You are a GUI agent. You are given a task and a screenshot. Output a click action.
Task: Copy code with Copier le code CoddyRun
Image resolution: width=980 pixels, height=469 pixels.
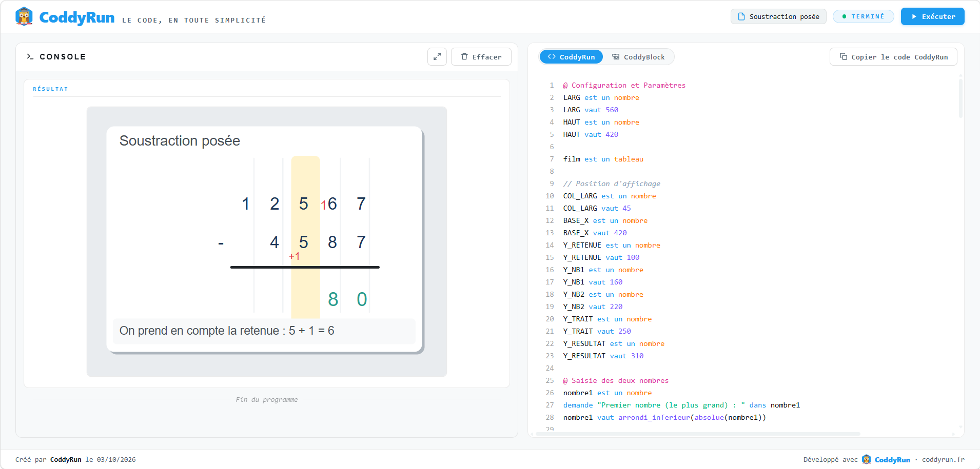click(x=893, y=57)
